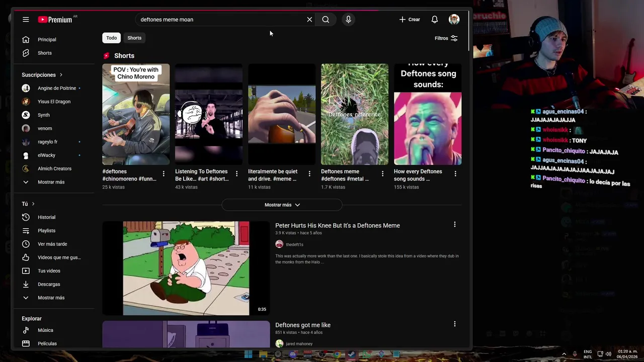The width and height of the screenshot is (644, 362).
Task: Open Chrome from the taskbar
Action: point(337,354)
